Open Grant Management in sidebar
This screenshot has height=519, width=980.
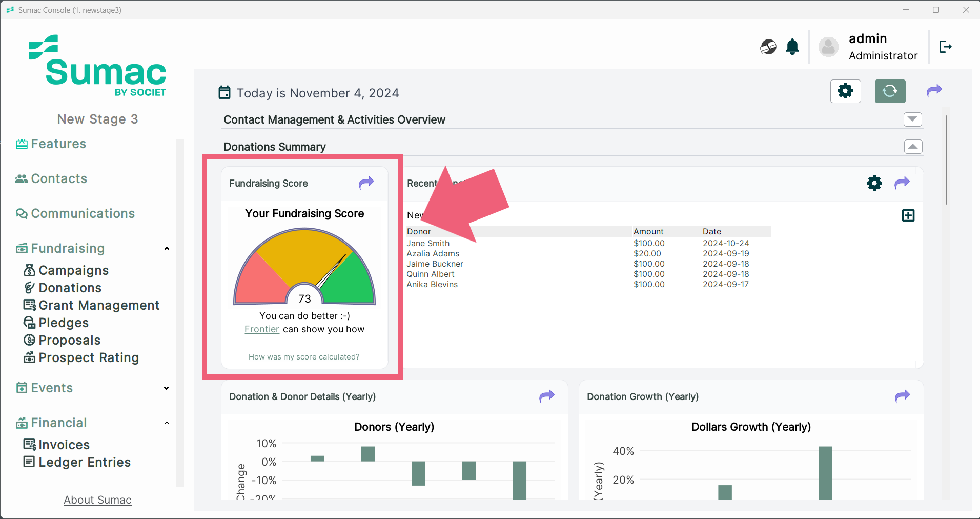92,305
